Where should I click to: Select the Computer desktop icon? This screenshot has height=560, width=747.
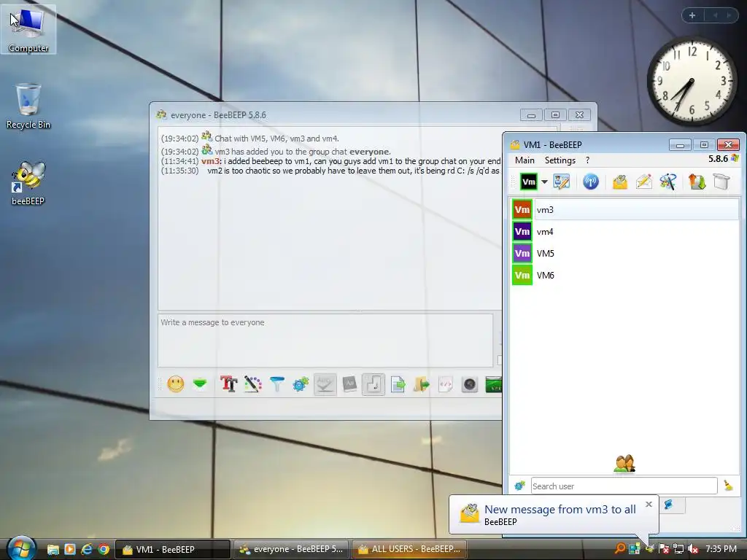[28, 29]
